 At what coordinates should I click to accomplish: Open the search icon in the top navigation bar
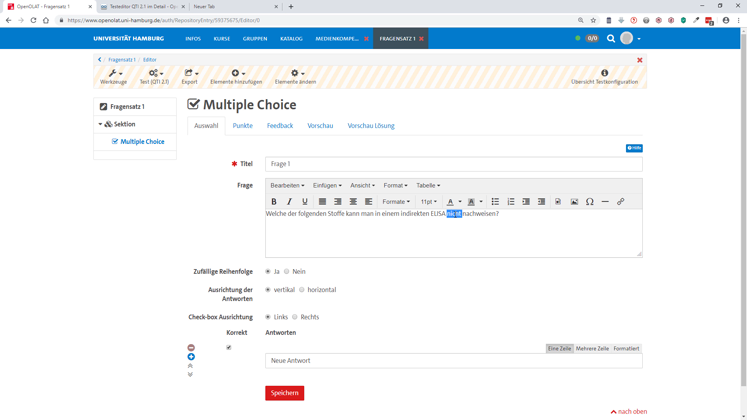pyautogui.click(x=611, y=39)
